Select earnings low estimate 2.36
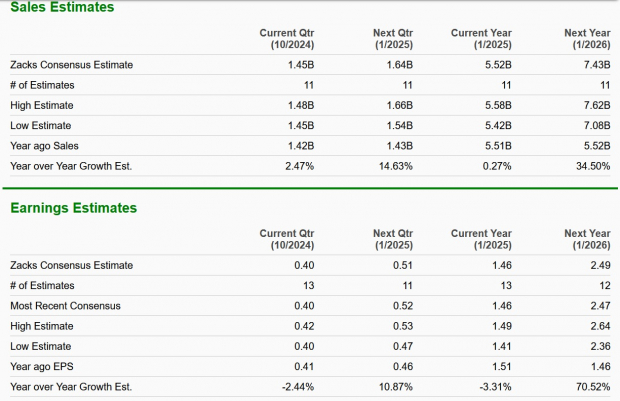The width and height of the screenshot is (620, 401). coord(601,346)
